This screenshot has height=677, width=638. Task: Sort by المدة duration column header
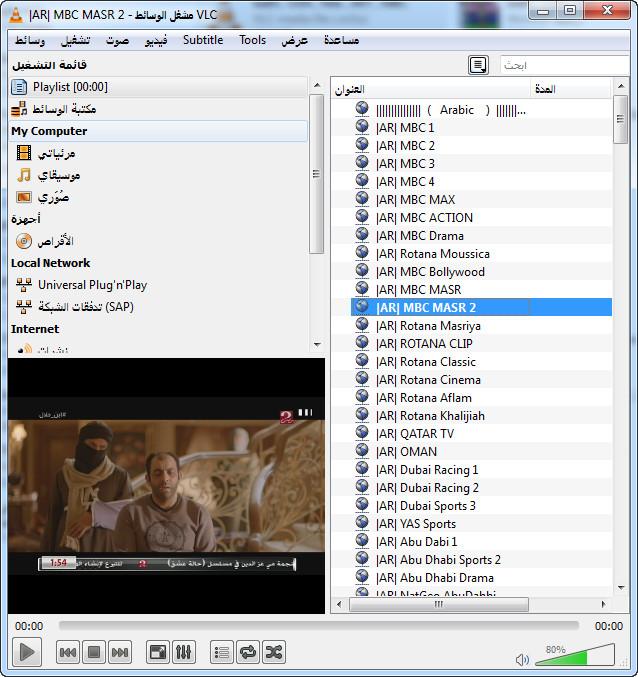pyautogui.click(x=571, y=89)
